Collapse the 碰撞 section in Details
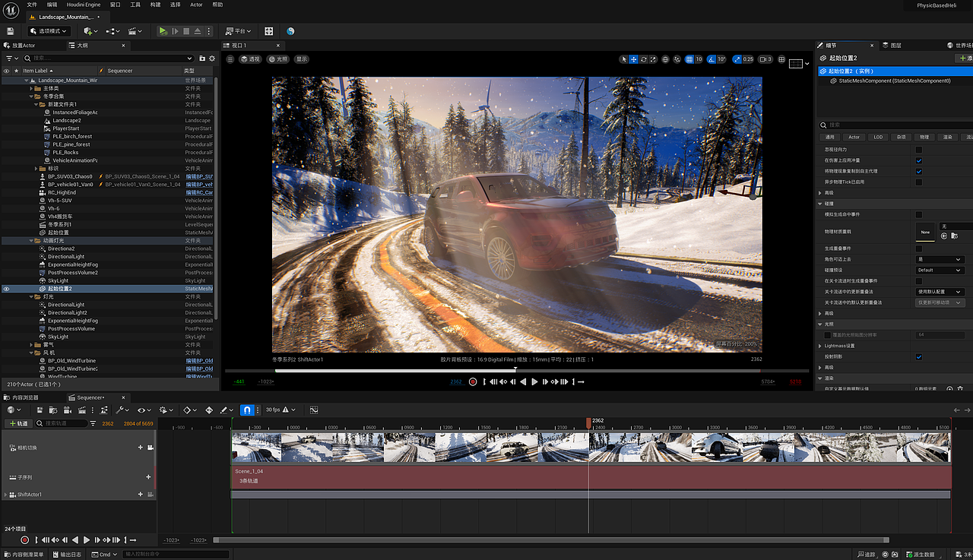This screenshot has width=973, height=560. pos(821,204)
